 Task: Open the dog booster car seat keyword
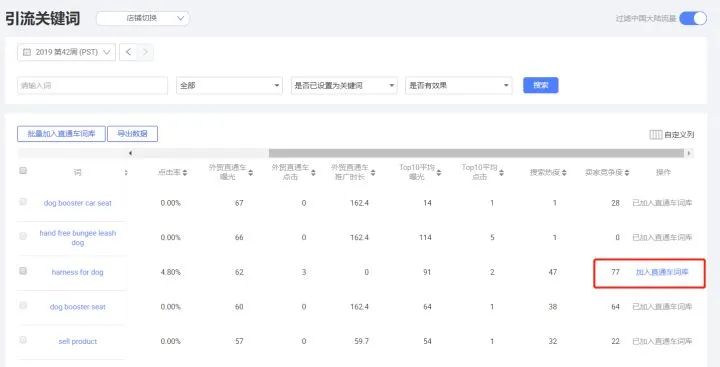coord(78,203)
